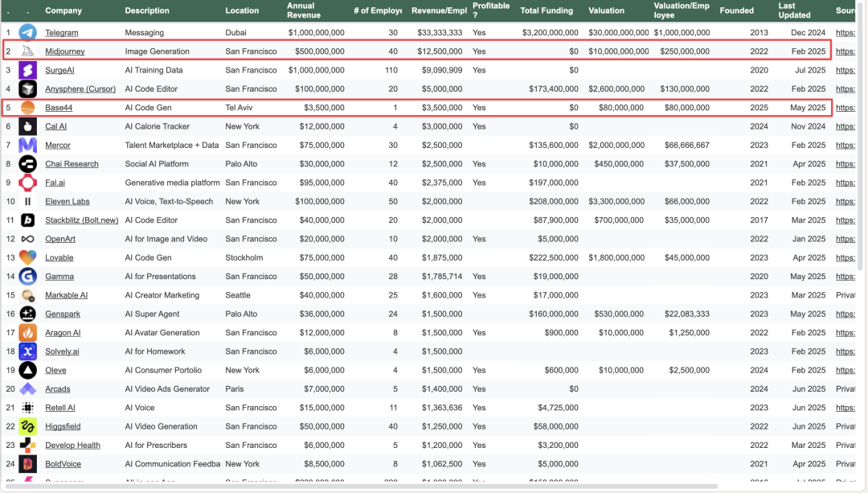Visit the Base44 company link
The height and width of the screenshot is (493, 868).
tap(59, 108)
